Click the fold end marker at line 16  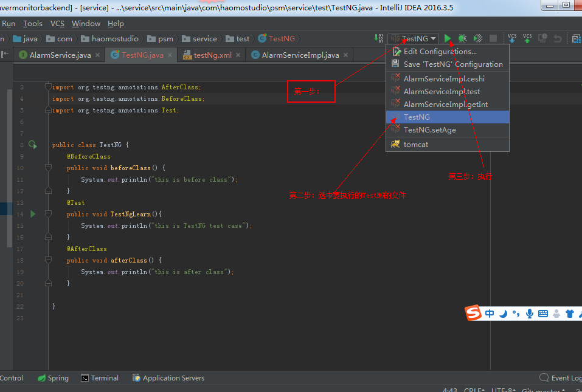48,236
